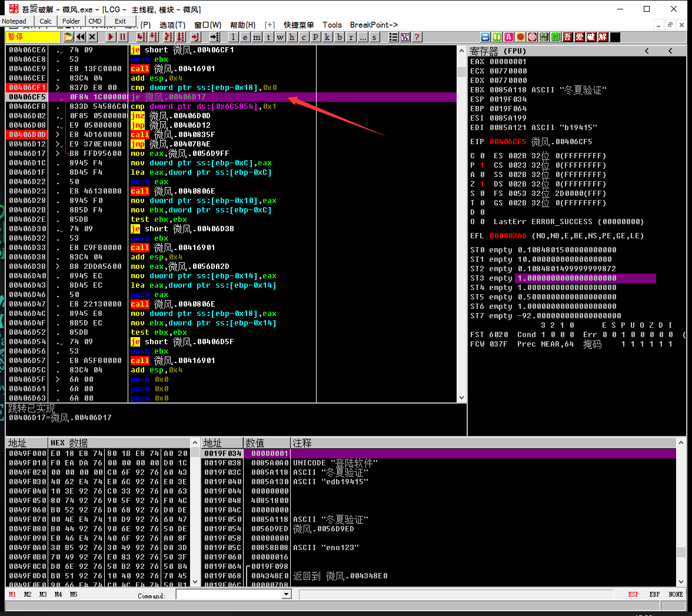The image size is (692, 616).
Task: Open Breakpoints window with 'b' button
Action: pyautogui.click(x=339, y=37)
